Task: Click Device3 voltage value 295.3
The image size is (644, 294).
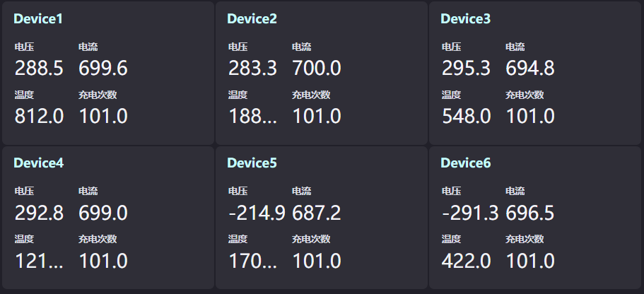Action: tap(466, 69)
